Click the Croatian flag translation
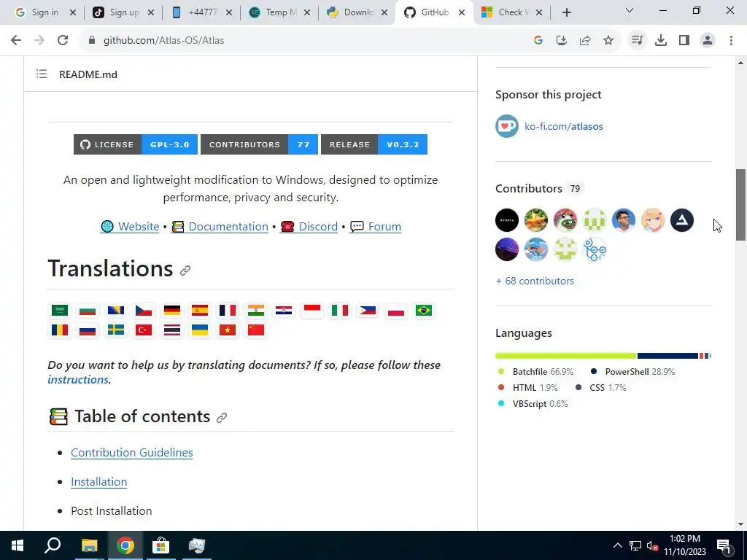The height and width of the screenshot is (560, 747). pos(284,311)
